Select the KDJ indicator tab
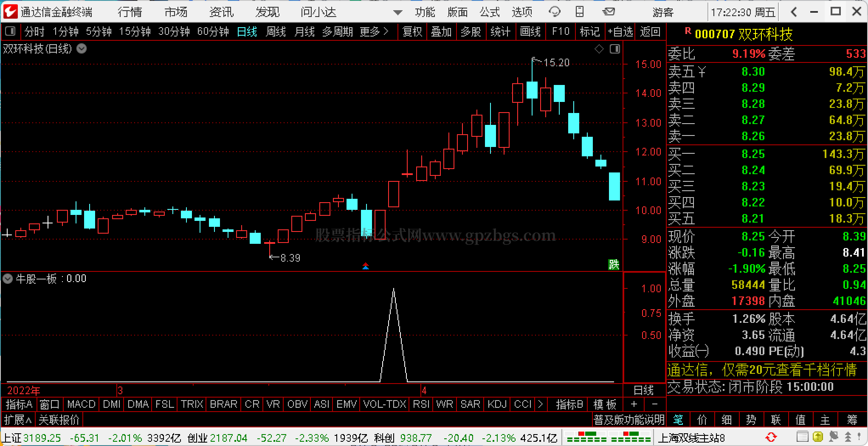Screen dimensions: 868x446 coord(496,404)
